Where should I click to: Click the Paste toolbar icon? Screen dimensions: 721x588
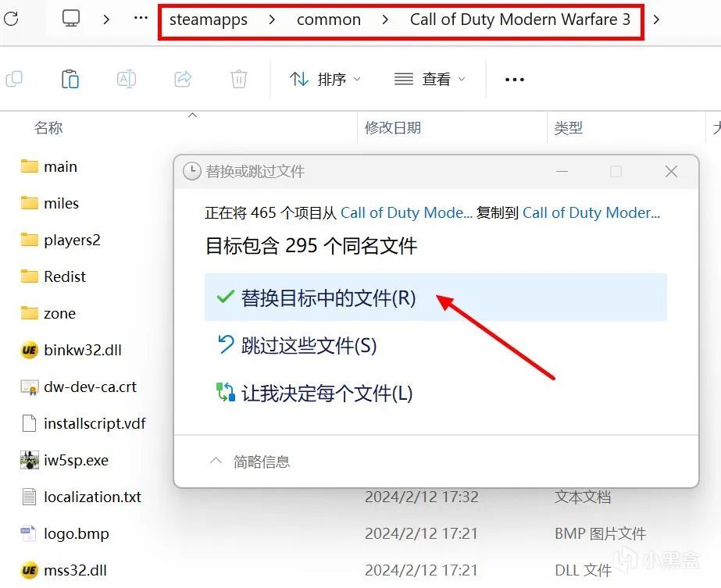[70, 79]
